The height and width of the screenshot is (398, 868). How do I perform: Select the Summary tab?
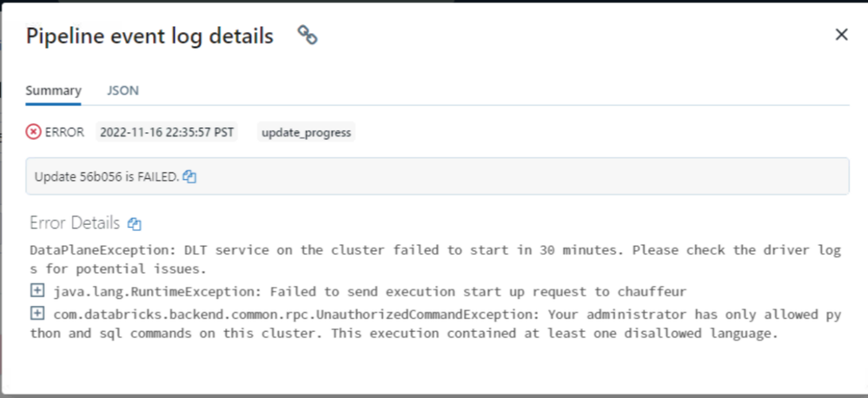click(53, 90)
